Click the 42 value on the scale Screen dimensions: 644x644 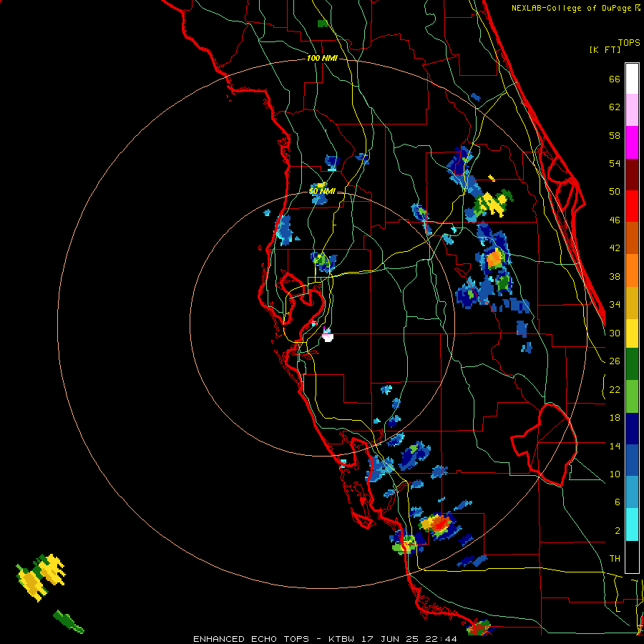pyautogui.click(x=615, y=248)
